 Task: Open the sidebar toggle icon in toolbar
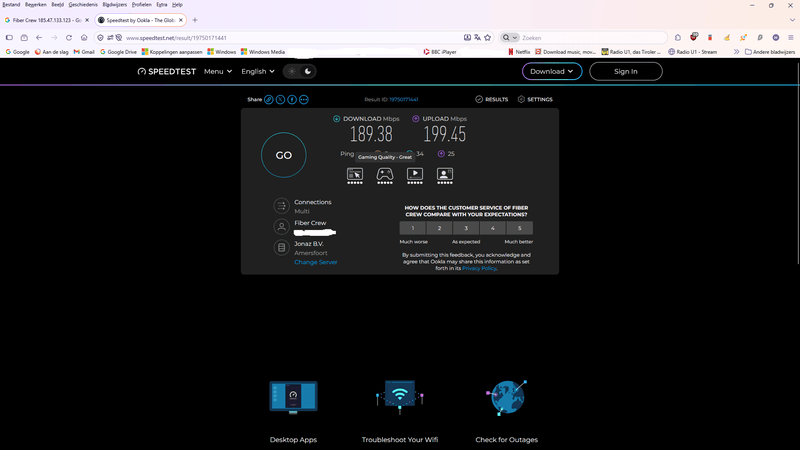tap(9, 38)
